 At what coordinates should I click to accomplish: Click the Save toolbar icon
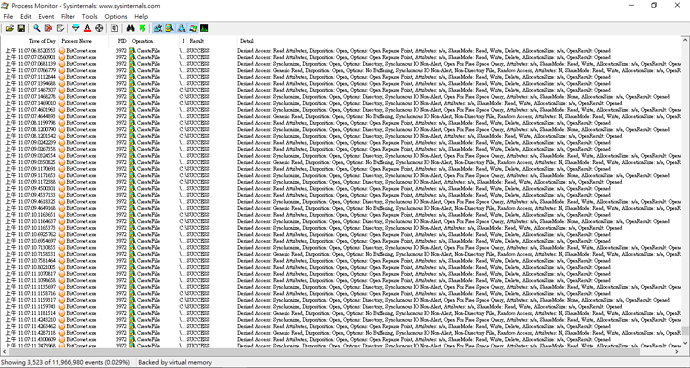pos(21,28)
